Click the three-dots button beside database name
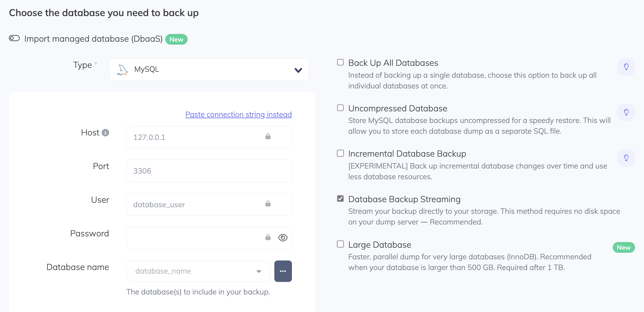The width and height of the screenshot is (644, 312). tap(283, 271)
